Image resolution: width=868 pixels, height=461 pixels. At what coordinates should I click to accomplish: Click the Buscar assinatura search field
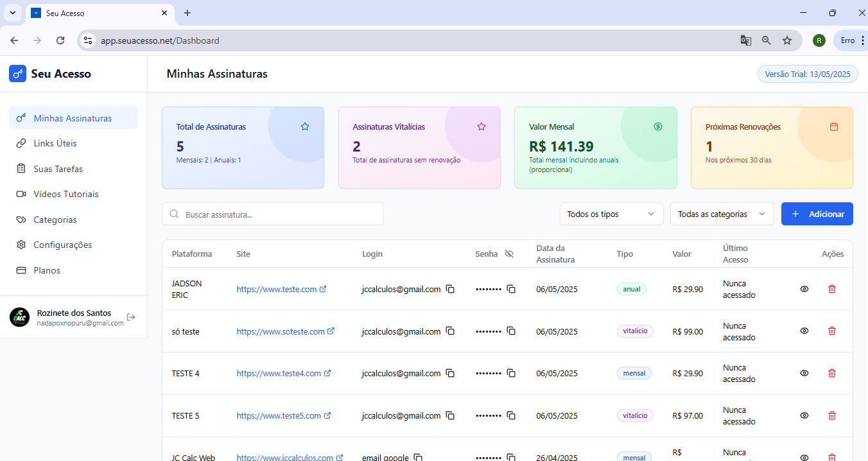click(273, 214)
